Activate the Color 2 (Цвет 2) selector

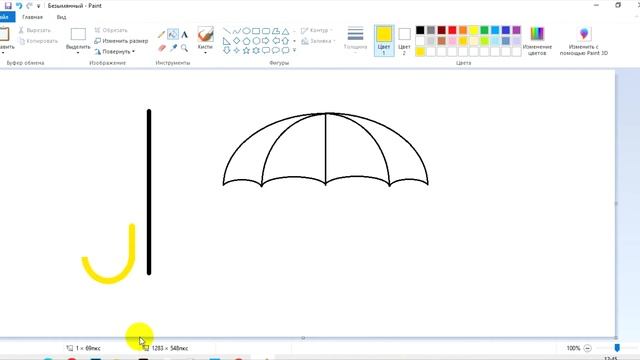pos(404,40)
